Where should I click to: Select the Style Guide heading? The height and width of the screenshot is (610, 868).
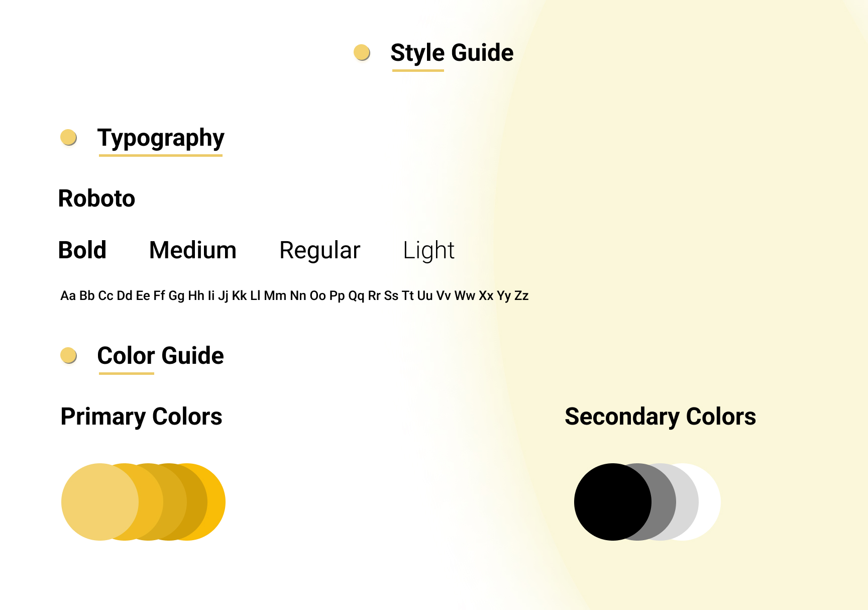pyautogui.click(x=452, y=53)
